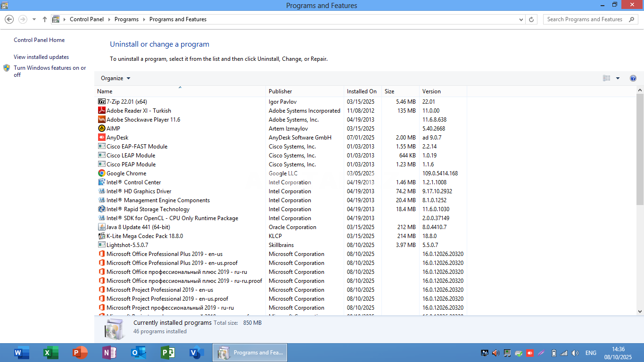Sort by the Version column header
Viewport: 644px width, 362px height.
443,91
